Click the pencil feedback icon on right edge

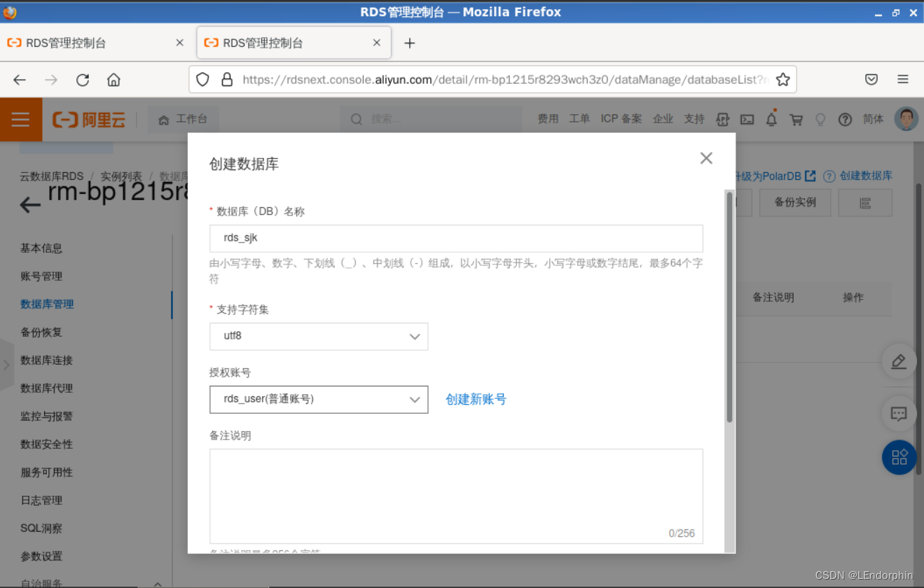[x=899, y=361]
